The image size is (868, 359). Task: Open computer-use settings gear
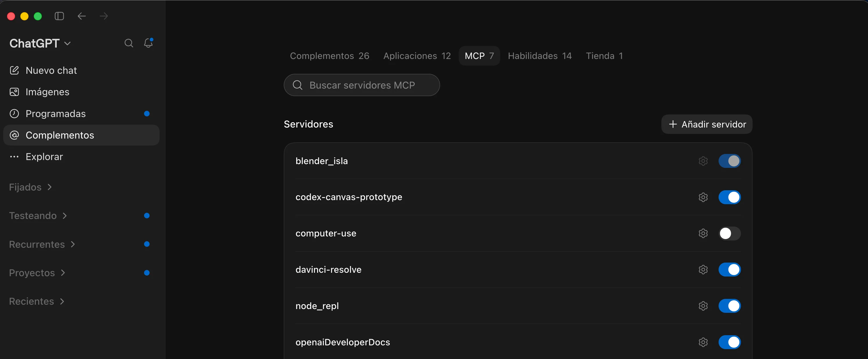(703, 234)
